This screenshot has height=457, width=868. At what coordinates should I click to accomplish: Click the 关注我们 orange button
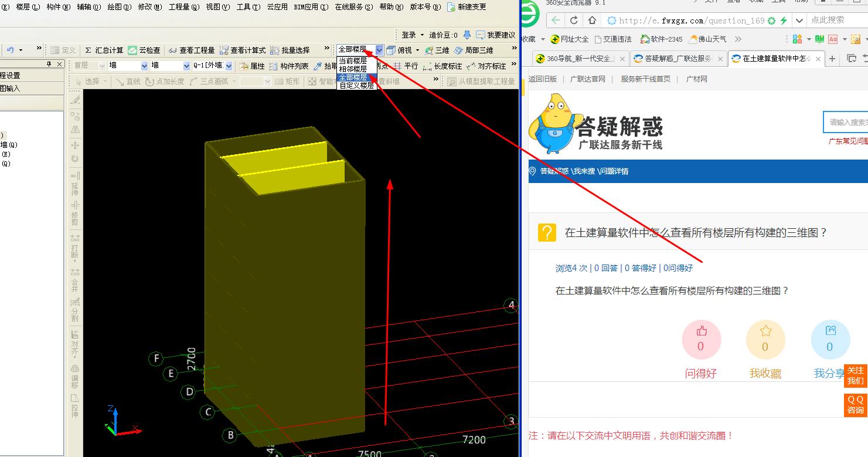click(x=856, y=376)
